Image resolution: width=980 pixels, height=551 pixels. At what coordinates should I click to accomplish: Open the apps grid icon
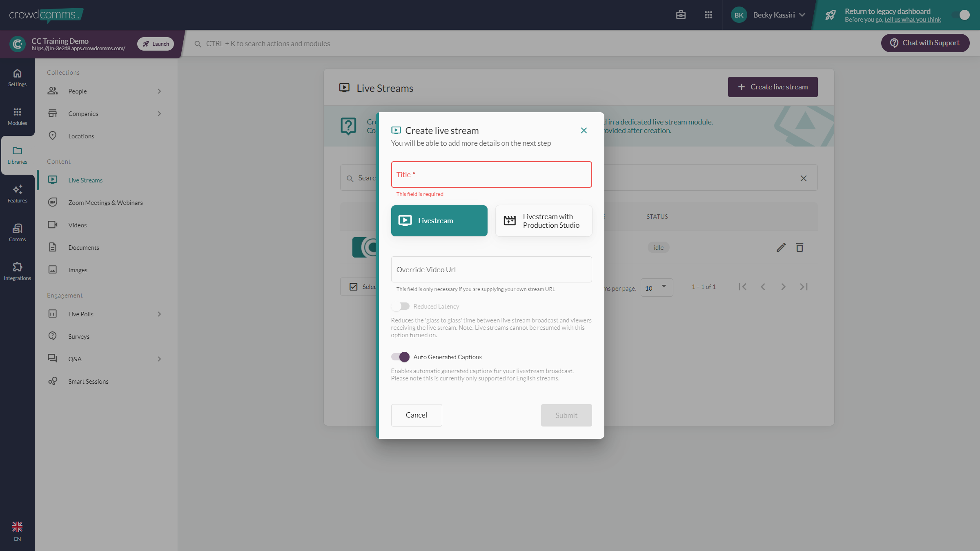click(x=708, y=15)
